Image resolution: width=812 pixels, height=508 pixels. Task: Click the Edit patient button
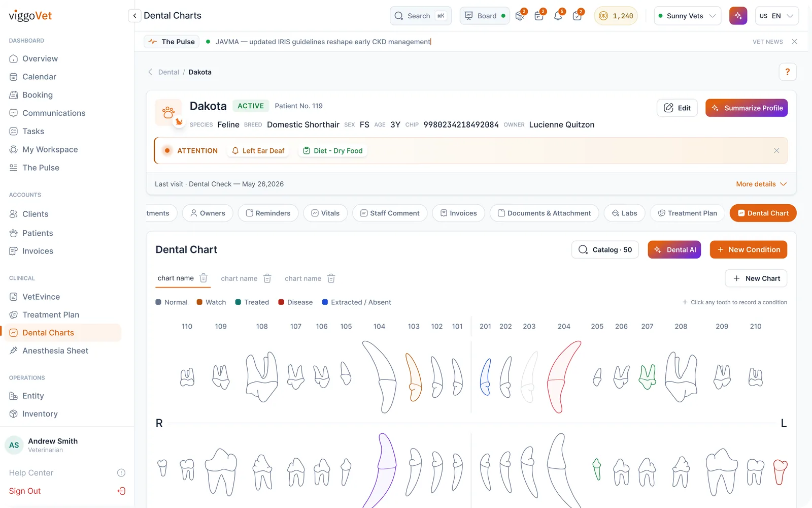[x=677, y=108]
